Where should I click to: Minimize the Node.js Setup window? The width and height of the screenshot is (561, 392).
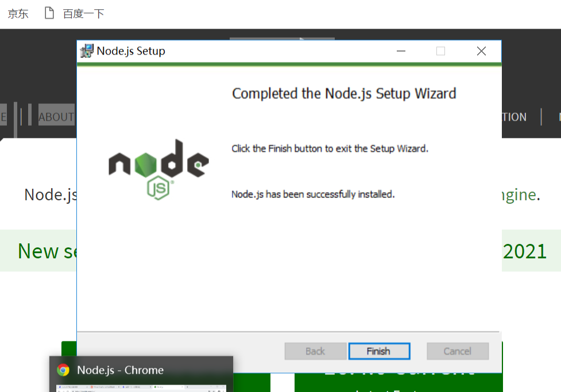(x=401, y=51)
